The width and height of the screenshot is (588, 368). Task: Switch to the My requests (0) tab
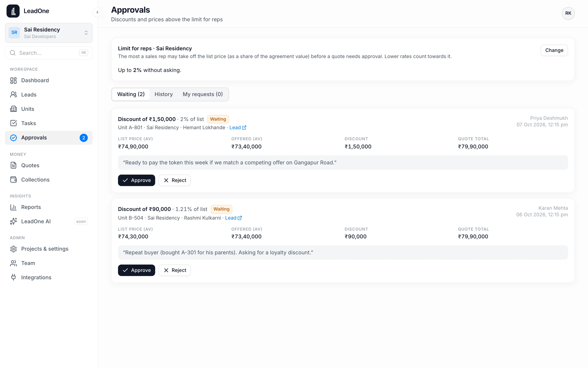(x=203, y=94)
